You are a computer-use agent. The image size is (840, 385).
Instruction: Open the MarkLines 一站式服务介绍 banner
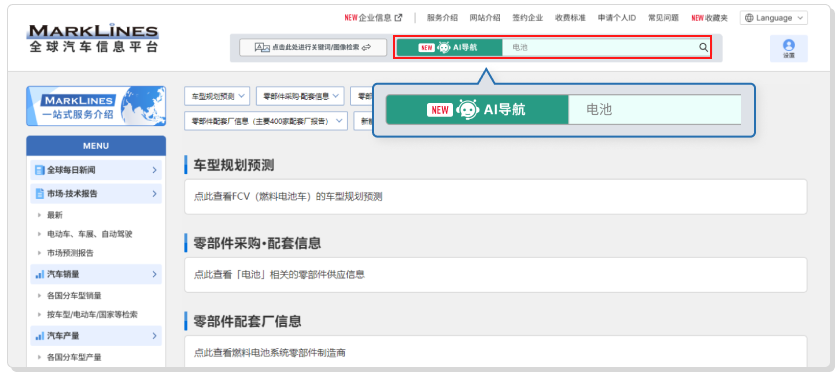point(96,105)
